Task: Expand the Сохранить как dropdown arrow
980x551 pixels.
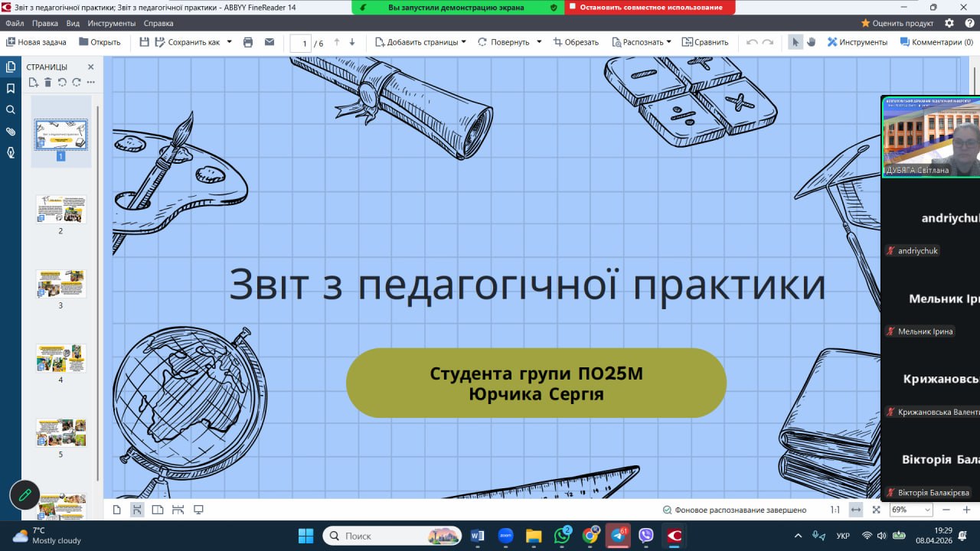Action: [x=229, y=42]
